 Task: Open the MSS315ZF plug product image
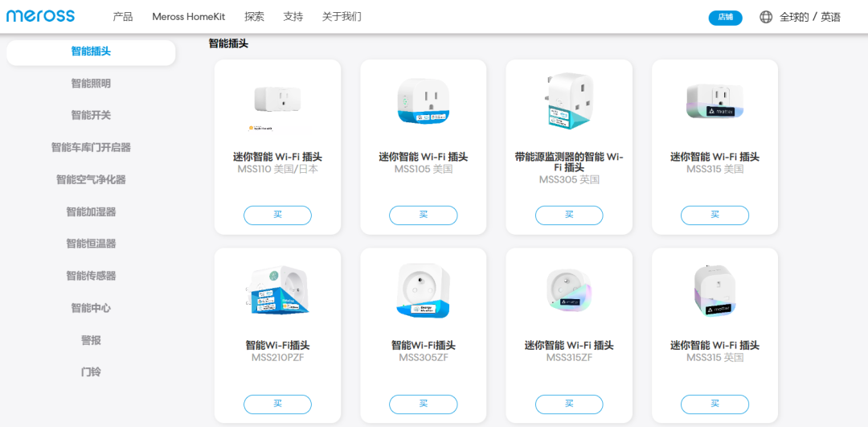[x=569, y=291]
